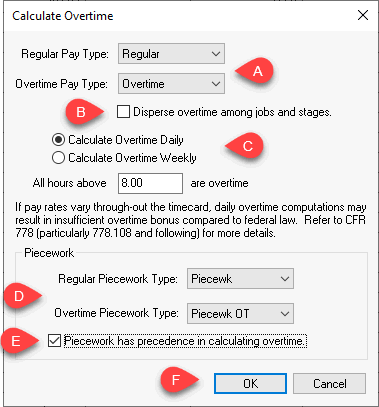Image resolution: width=379 pixels, height=407 pixels.
Task: Click the red callout marker A
Action: 255,71
